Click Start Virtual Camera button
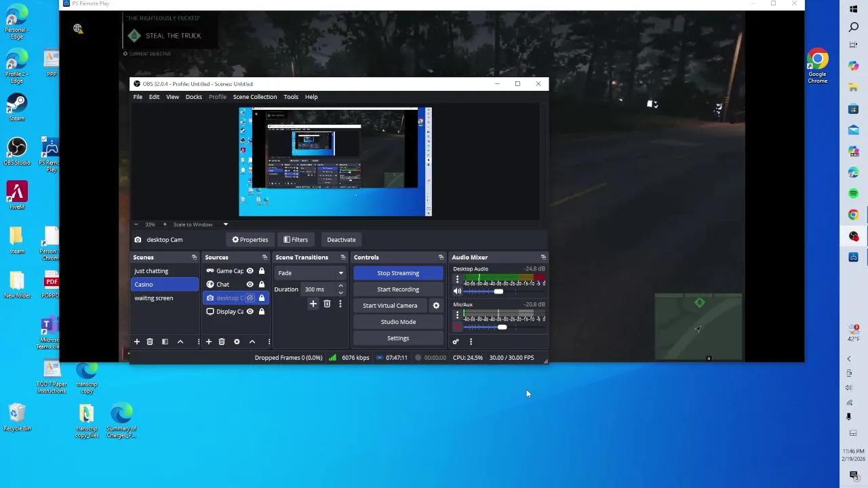This screenshot has width=868, height=488. pyautogui.click(x=390, y=306)
